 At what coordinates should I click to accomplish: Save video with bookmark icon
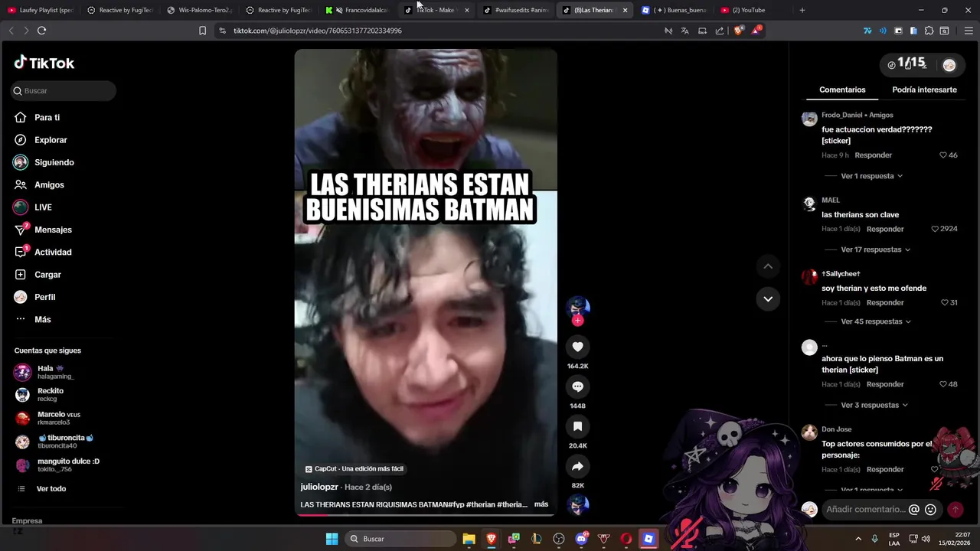coord(578,426)
